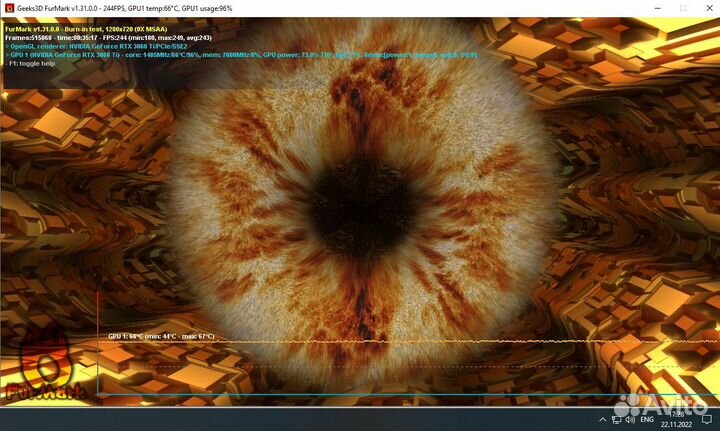Minimize the FurMark window
Viewport: 720px width, 431px height.
point(658,8)
